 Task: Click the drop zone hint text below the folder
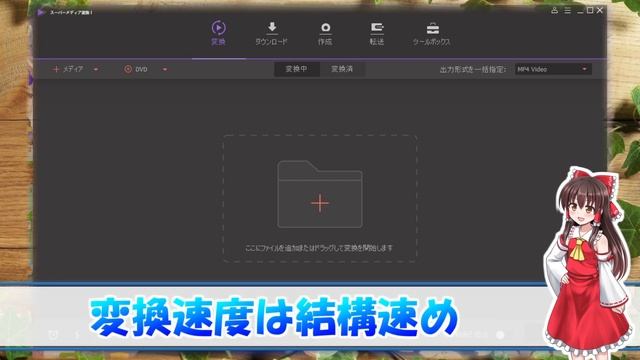tap(319, 248)
